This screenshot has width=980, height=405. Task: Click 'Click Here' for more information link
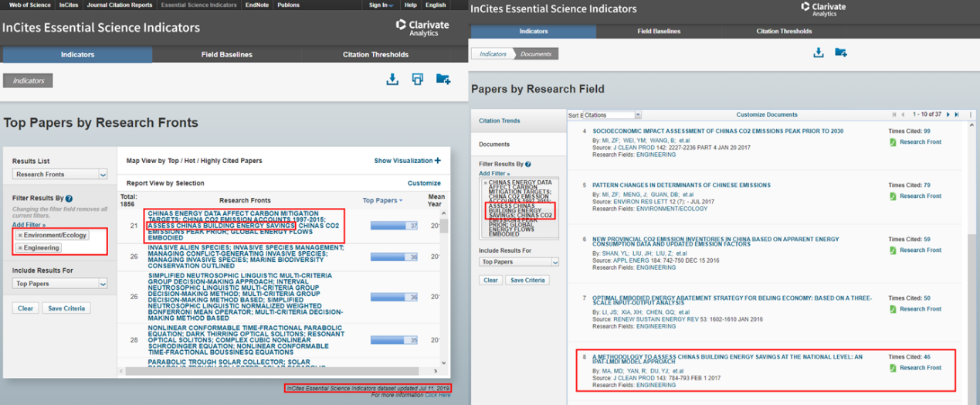(x=438, y=395)
